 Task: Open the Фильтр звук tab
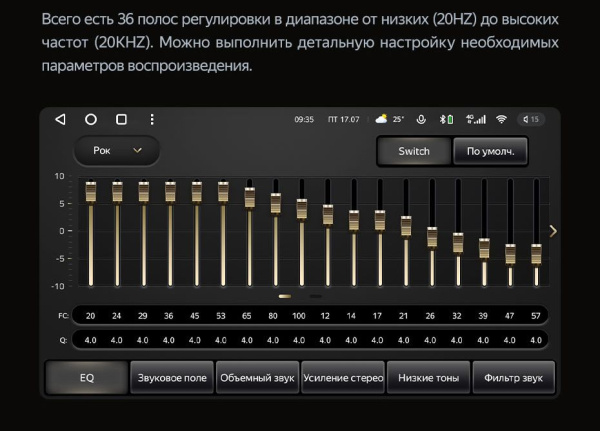(x=513, y=378)
